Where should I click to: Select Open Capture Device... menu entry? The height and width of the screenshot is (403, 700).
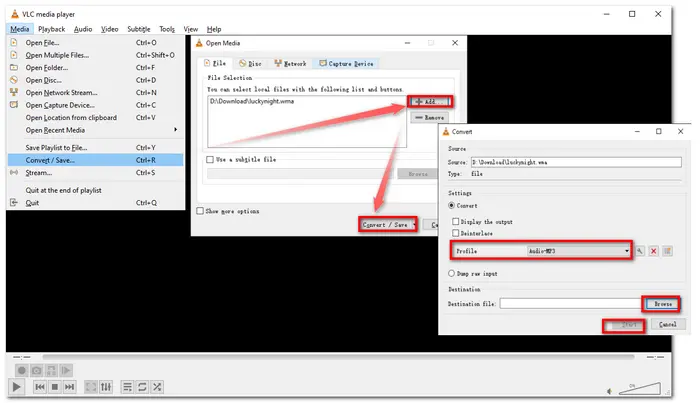96,105
